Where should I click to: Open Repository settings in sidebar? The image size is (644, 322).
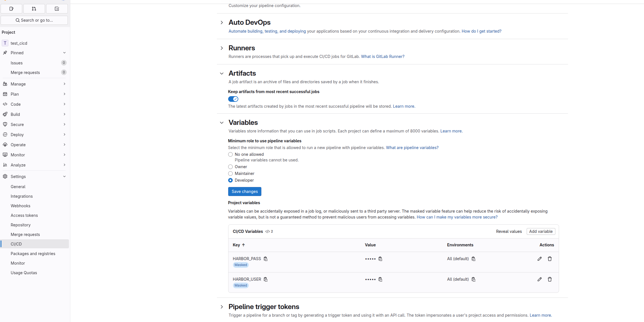(21, 225)
